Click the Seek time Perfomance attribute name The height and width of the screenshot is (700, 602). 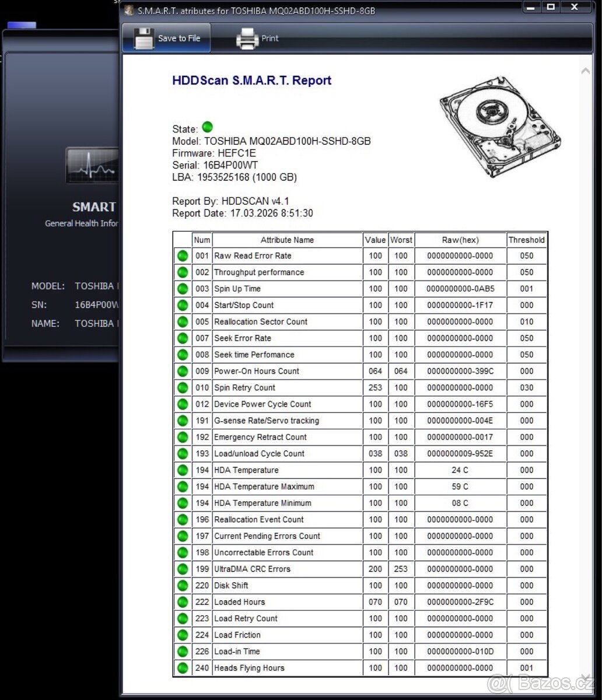coord(254,355)
